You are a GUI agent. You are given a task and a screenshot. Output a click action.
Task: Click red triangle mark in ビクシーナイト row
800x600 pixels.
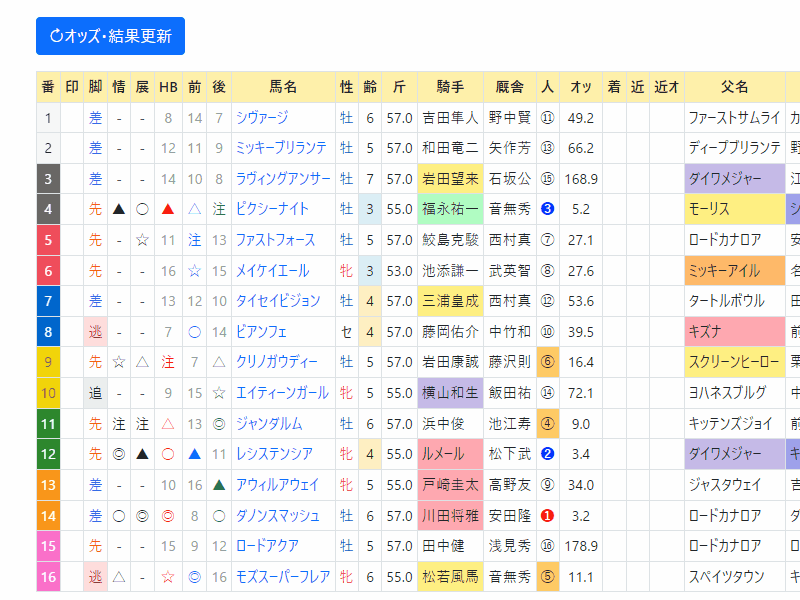pyautogui.click(x=168, y=209)
